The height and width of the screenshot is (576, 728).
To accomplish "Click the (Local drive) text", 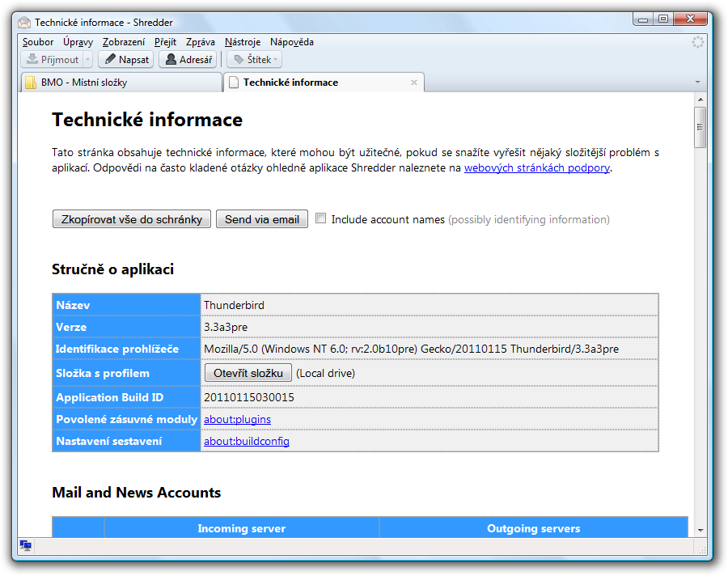I will [x=325, y=373].
